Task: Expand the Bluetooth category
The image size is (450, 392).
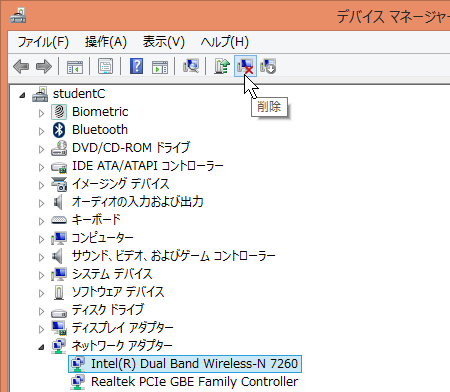Action: coord(41,131)
